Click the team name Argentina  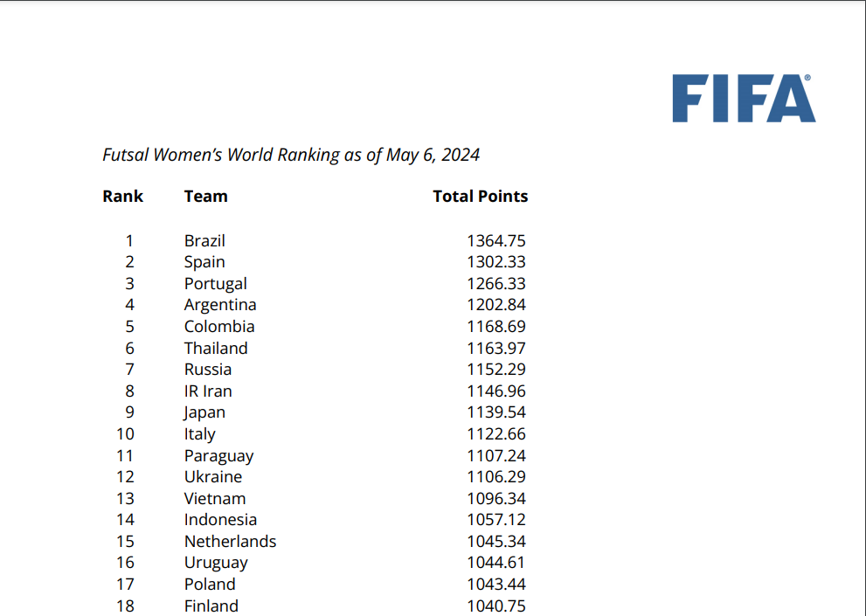pyautogui.click(x=220, y=305)
